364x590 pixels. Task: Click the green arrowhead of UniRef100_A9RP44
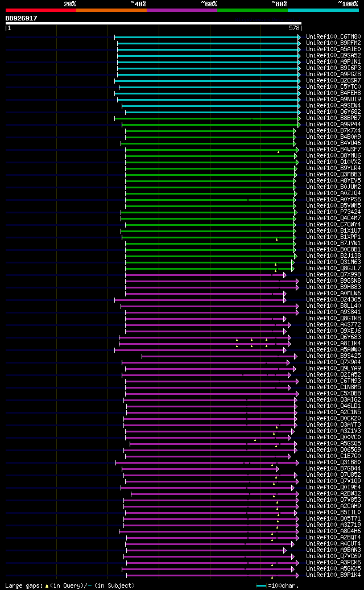[x=299, y=125]
